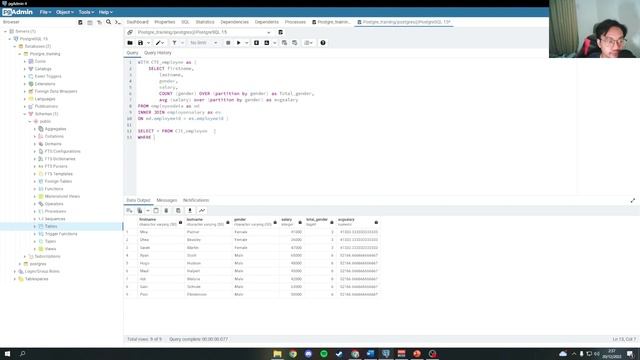
Task: Select the Views tree item
Action: [50, 249]
